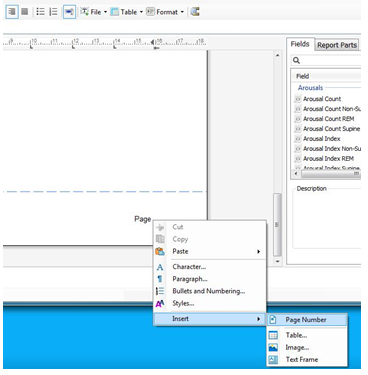Expand the Paste submenu arrow

[258, 251]
